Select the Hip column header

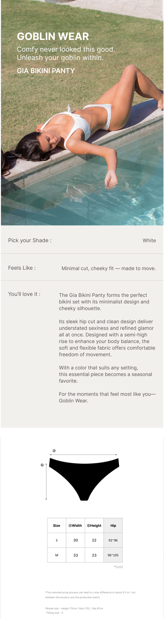click(x=113, y=525)
